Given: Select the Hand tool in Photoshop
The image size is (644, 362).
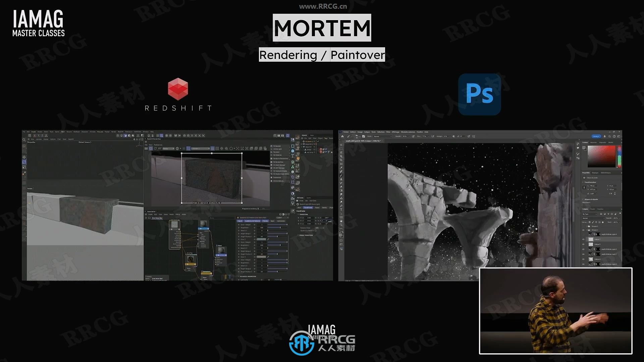Looking at the screenshot, I should coord(341,221).
